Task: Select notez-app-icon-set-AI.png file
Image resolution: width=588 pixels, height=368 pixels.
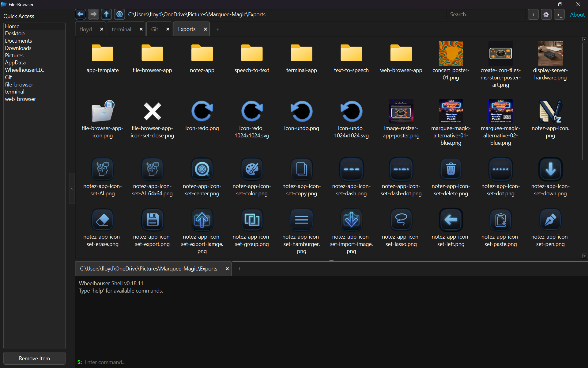Action: (x=103, y=177)
